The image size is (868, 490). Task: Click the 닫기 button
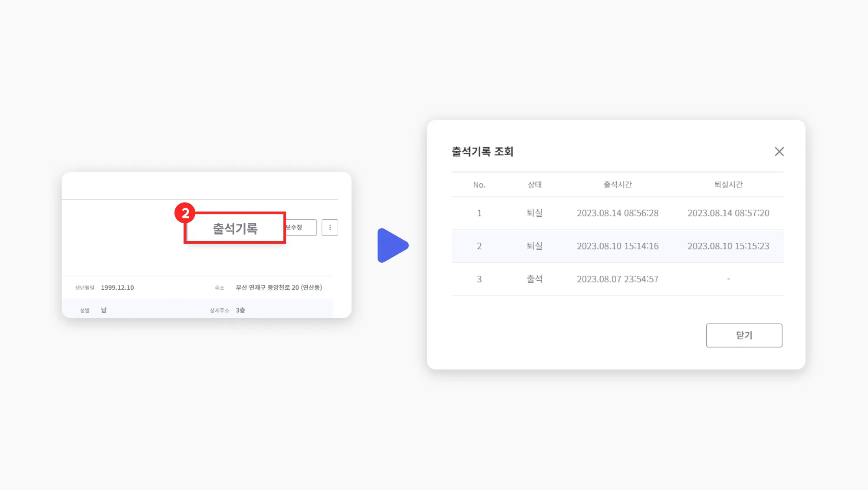pos(744,335)
